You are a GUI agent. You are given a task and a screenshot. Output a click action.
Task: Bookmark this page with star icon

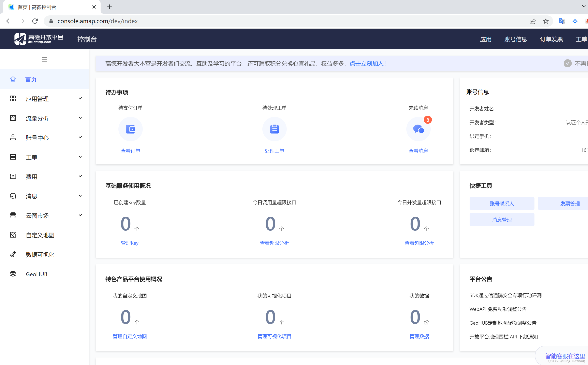pyautogui.click(x=546, y=21)
